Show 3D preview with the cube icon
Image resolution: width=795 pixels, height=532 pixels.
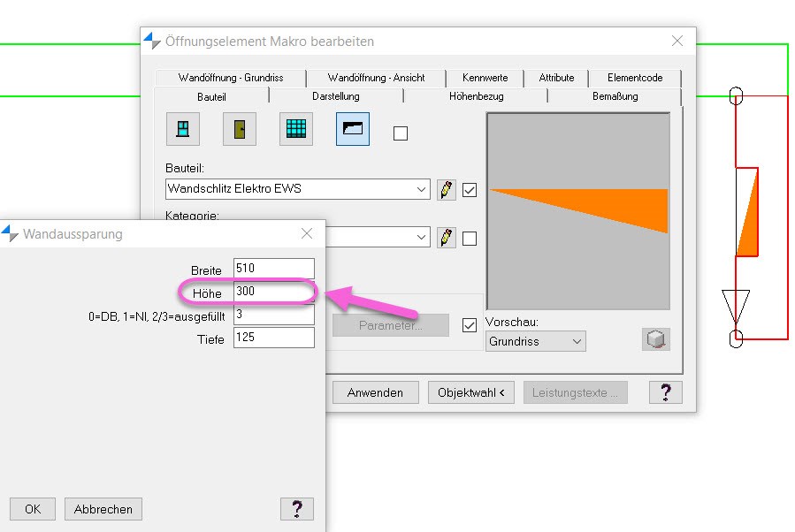click(656, 339)
